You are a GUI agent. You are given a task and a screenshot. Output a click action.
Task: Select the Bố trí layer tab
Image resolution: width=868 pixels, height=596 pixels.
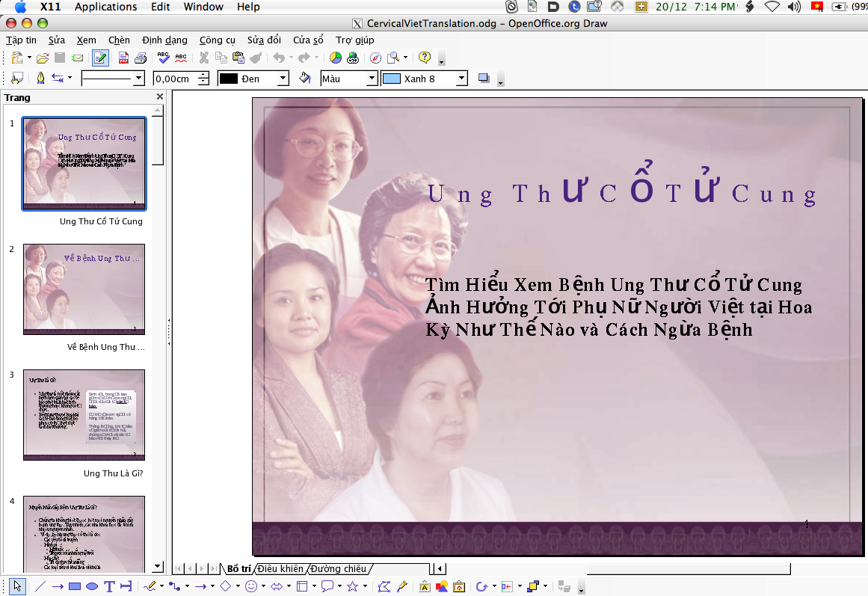[238, 569]
